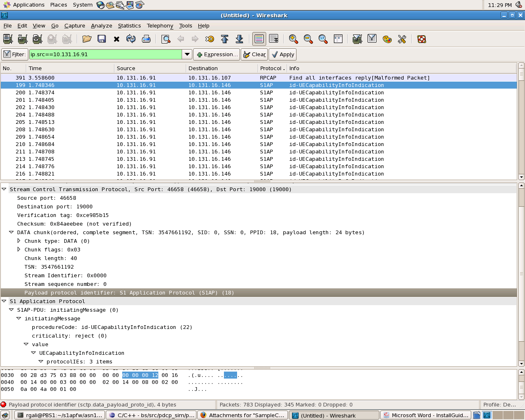Toggle auto scroll in live capture
The image size is (525, 420).
[274, 39]
